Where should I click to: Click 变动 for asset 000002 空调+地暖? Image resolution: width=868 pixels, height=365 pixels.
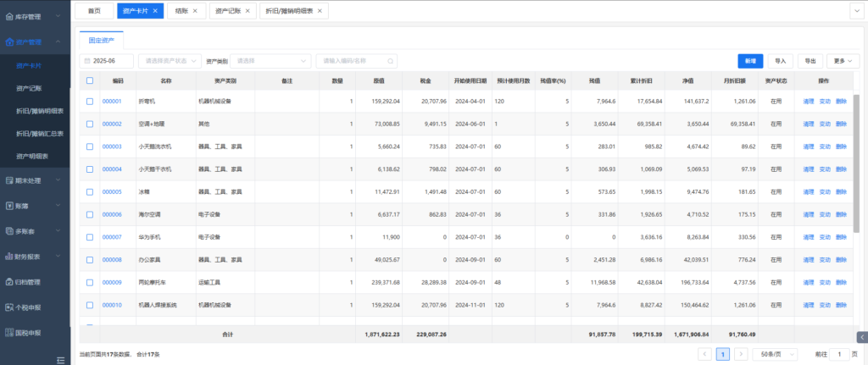click(825, 124)
